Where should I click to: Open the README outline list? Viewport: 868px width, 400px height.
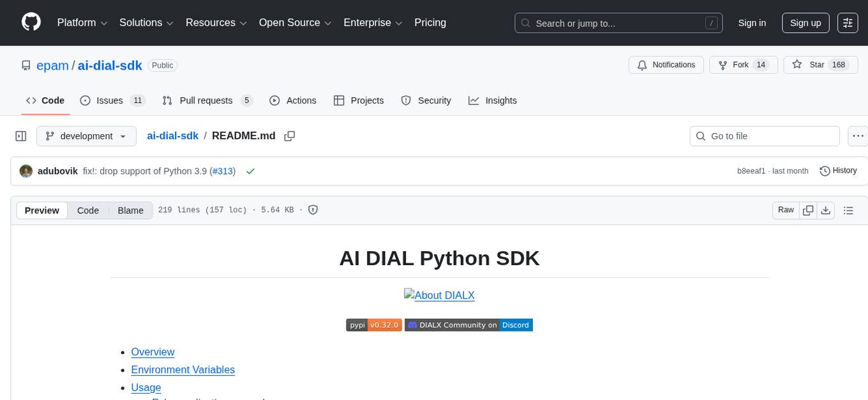click(x=849, y=210)
